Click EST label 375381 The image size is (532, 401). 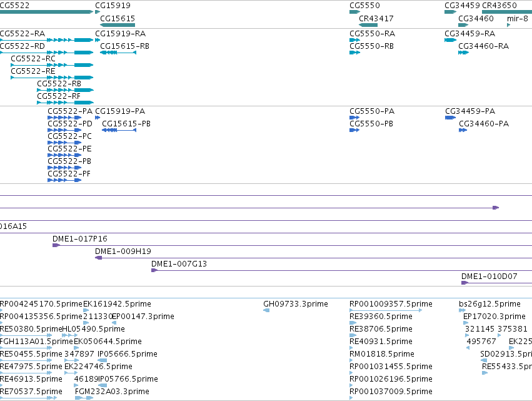coord(513,329)
